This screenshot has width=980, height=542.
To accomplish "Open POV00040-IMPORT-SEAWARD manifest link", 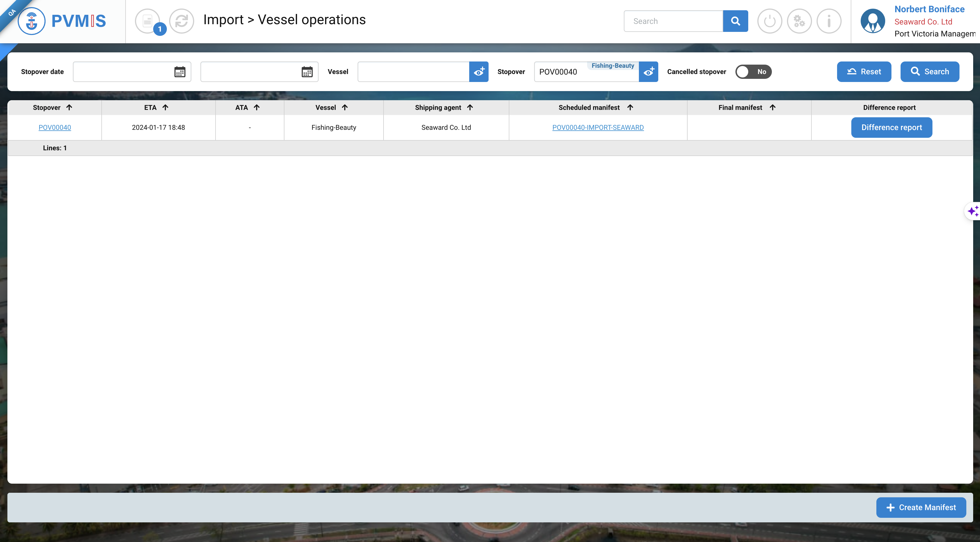I will (598, 128).
